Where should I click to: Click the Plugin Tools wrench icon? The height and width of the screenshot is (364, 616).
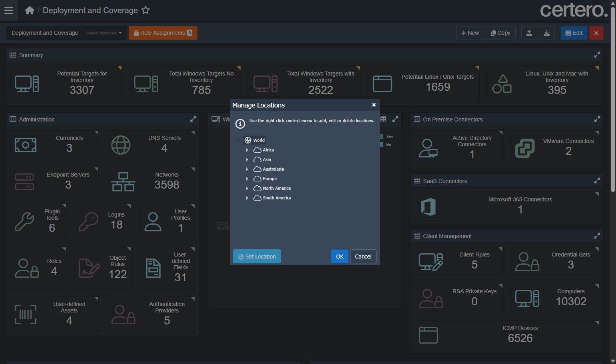click(24, 222)
